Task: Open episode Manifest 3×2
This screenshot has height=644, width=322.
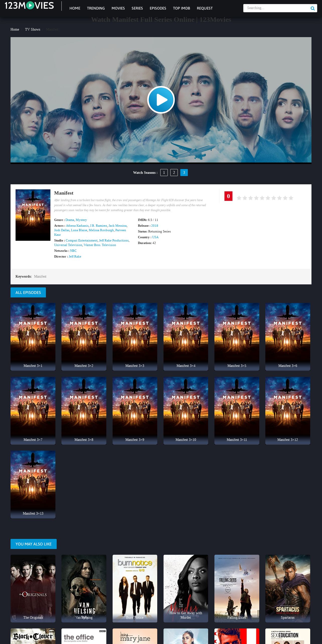Action: 84,337
